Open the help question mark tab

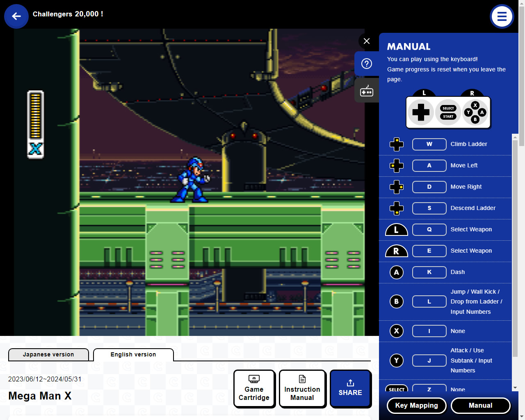click(367, 64)
